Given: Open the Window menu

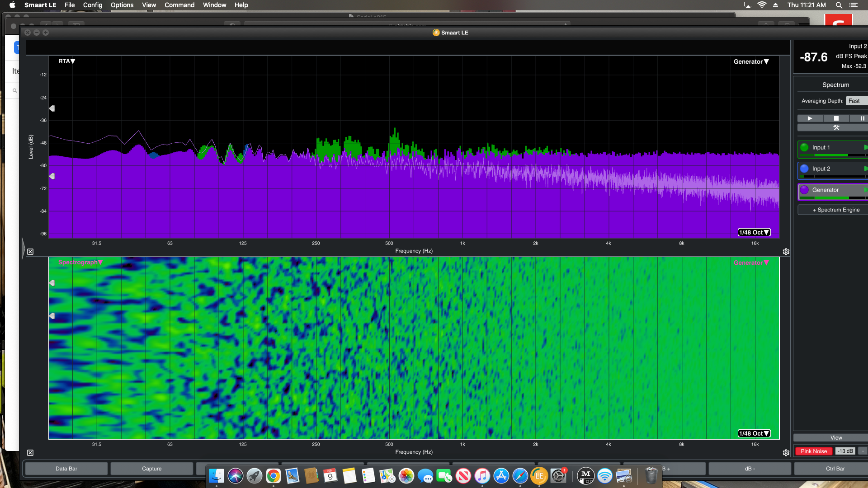Looking at the screenshot, I should coord(214,5).
